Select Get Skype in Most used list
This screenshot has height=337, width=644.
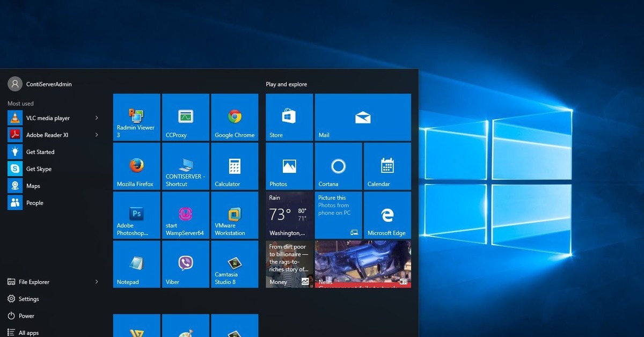click(39, 169)
